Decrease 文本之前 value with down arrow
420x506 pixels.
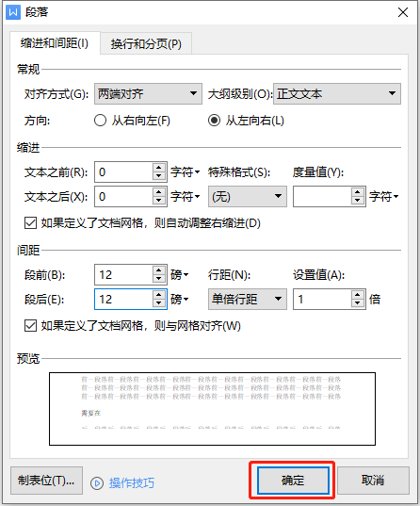[x=159, y=176]
